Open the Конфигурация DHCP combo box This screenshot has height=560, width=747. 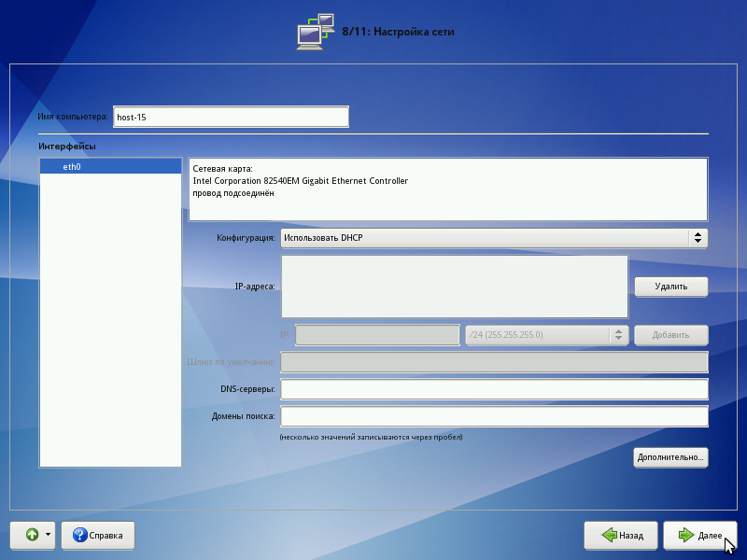pos(494,238)
